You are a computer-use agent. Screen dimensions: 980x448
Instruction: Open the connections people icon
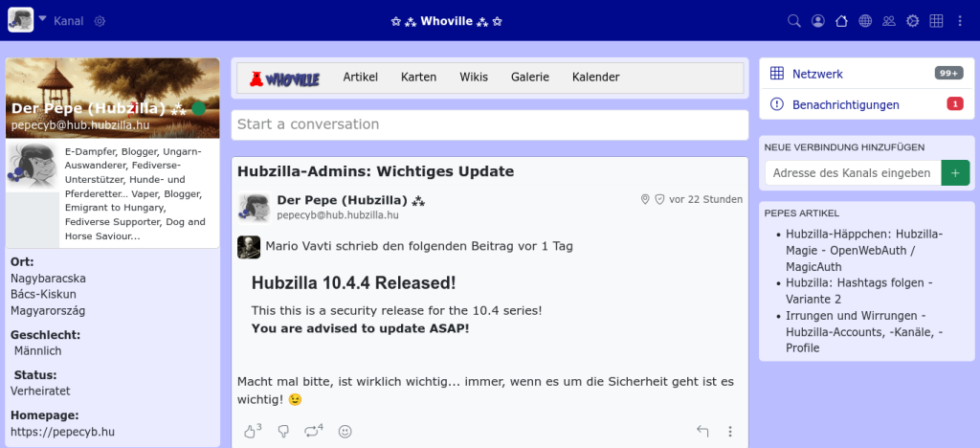(x=889, y=21)
